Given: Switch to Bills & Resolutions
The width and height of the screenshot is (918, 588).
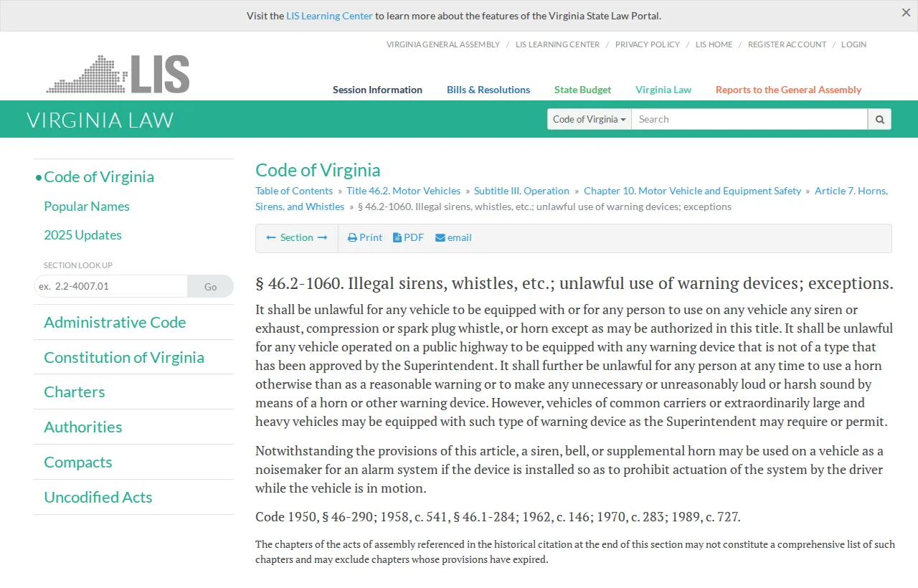Looking at the screenshot, I should [488, 90].
